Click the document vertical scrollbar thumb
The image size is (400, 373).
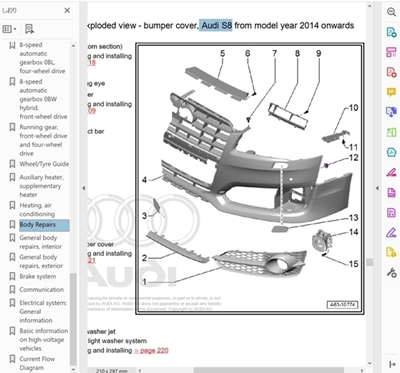369,262
